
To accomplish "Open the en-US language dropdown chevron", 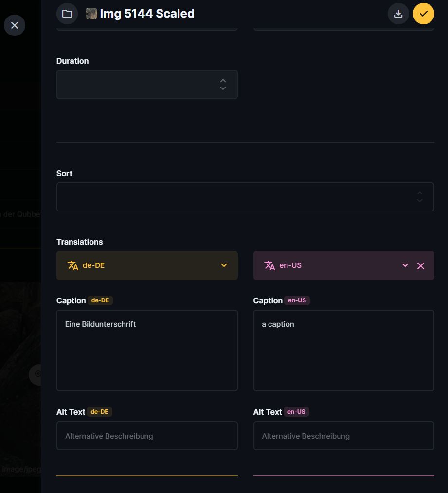I will (x=405, y=265).
